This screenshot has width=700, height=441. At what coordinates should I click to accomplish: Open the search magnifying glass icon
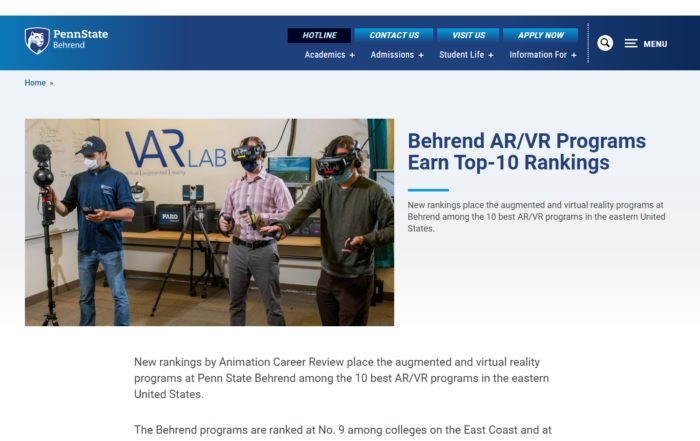(605, 43)
